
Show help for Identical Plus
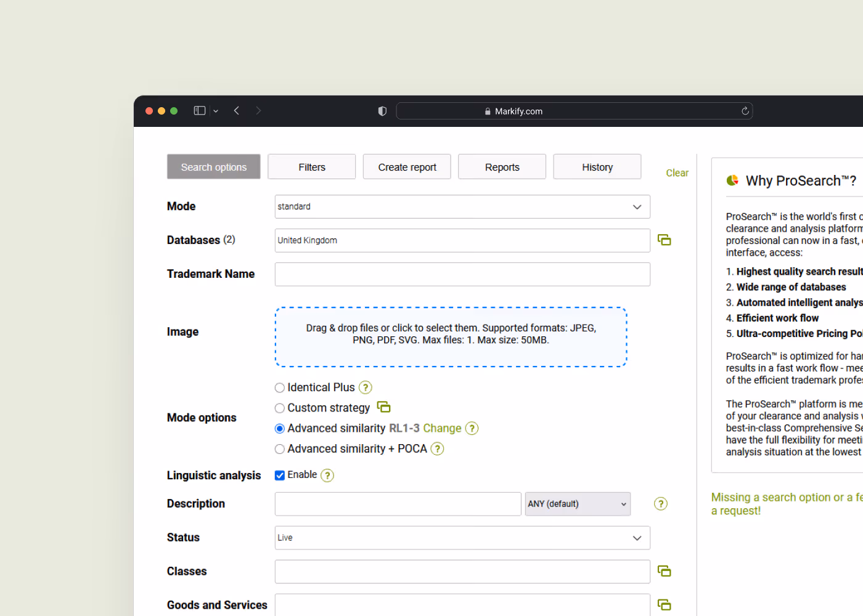(x=366, y=387)
